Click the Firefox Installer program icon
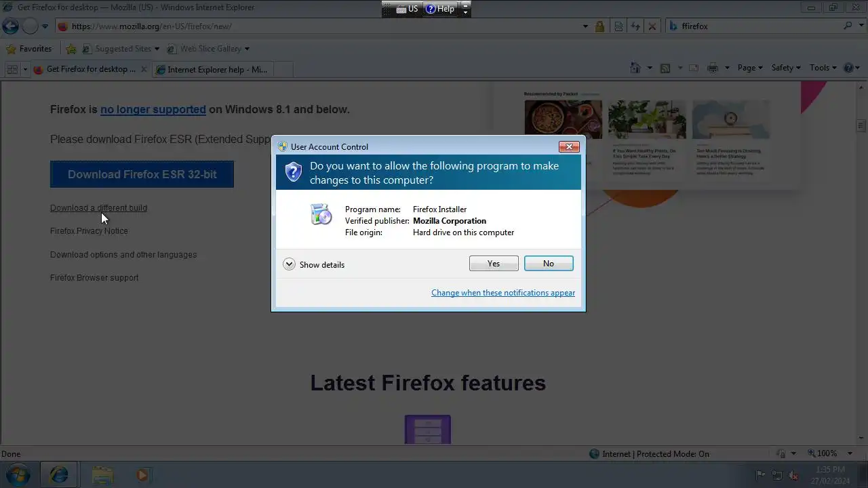The width and height of the screenshot is (868, 488). click(321, 214)
